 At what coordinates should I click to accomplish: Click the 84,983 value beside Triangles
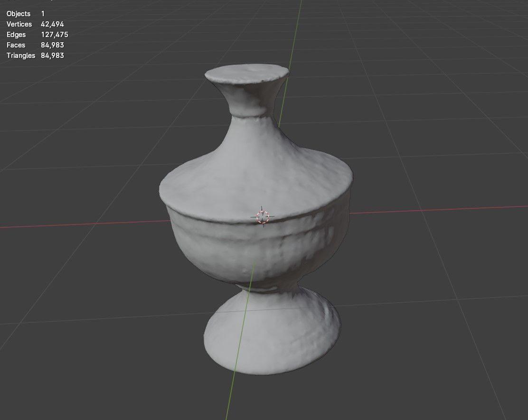click(x=52, y=56)
